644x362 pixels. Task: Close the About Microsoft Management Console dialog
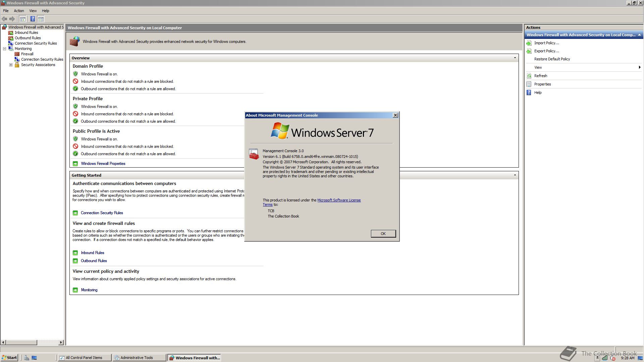pyautogui.click(x=395, y=115)
